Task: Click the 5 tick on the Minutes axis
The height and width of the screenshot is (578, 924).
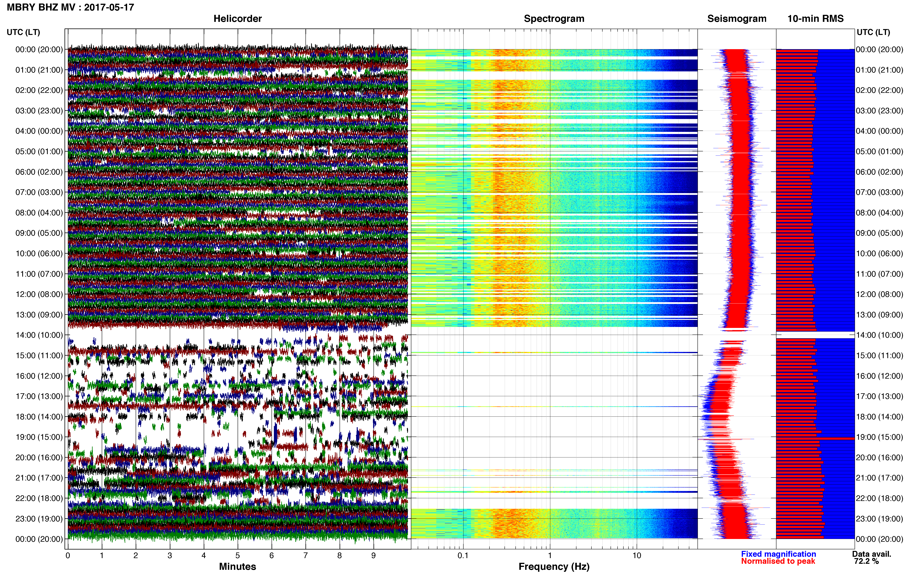Action: (238, 556)
